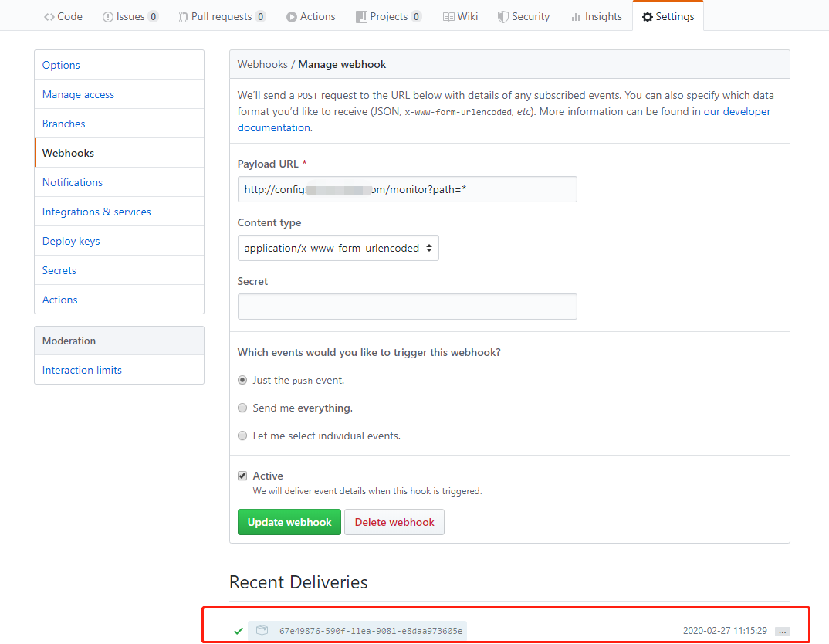Open Deploy keys in sidebar

pyautogui.click(x=120, y=241)
